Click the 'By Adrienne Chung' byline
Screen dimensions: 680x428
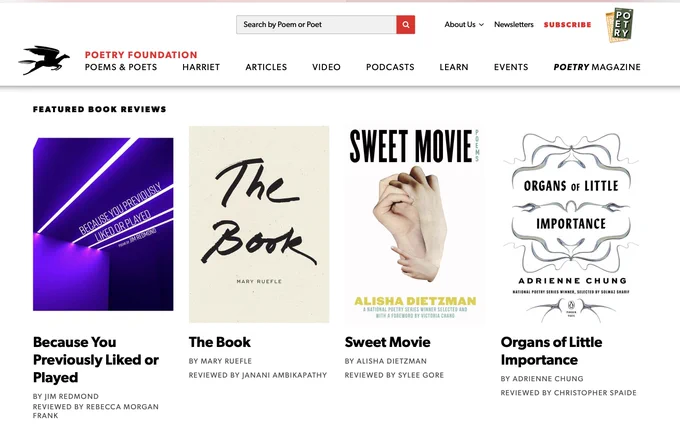(542, 379)
